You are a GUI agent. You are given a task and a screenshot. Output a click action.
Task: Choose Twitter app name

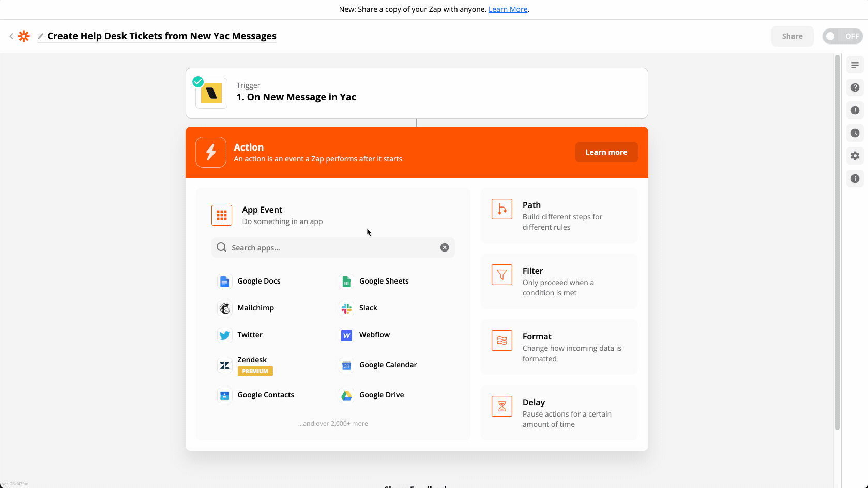click(x=250, y=335)
